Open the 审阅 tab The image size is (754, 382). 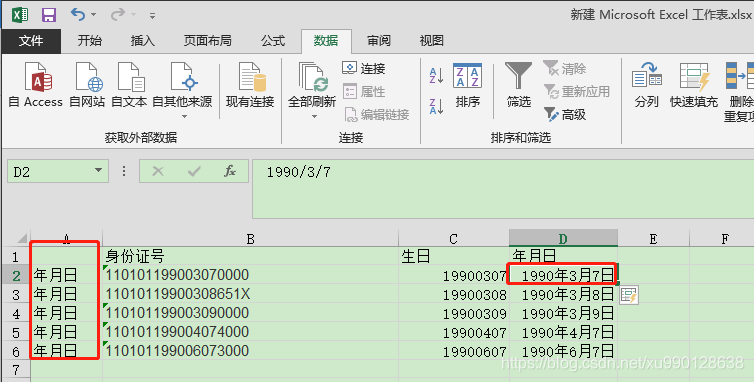point(379,41)
